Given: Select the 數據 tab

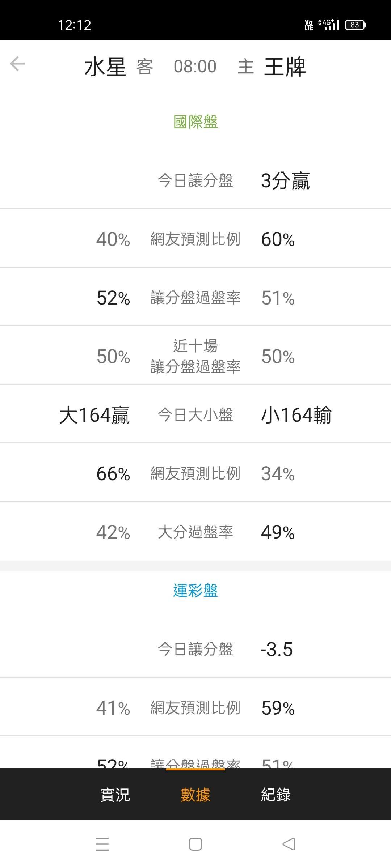Looking at the screenshot, I should click(x=195, y=795).
